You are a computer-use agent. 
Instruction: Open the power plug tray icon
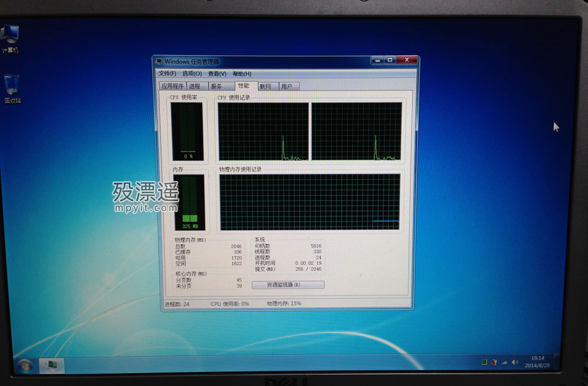tap(495, 362)
